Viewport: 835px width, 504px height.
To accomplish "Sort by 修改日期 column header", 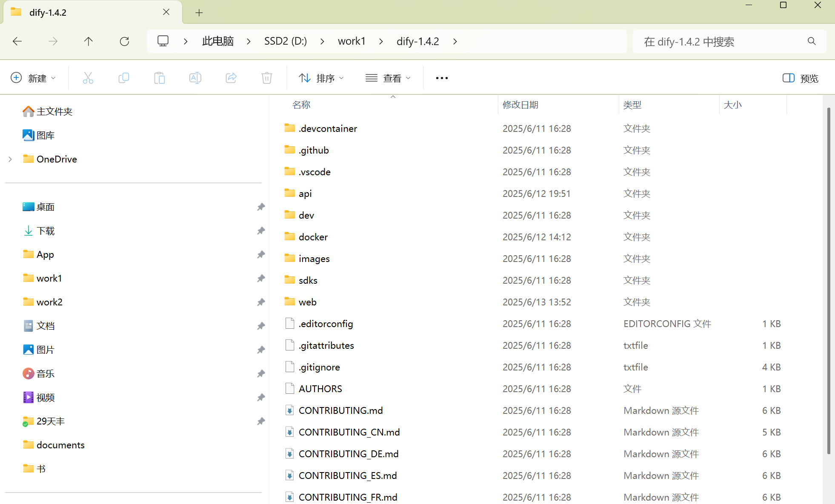I will tap(520, 105).
